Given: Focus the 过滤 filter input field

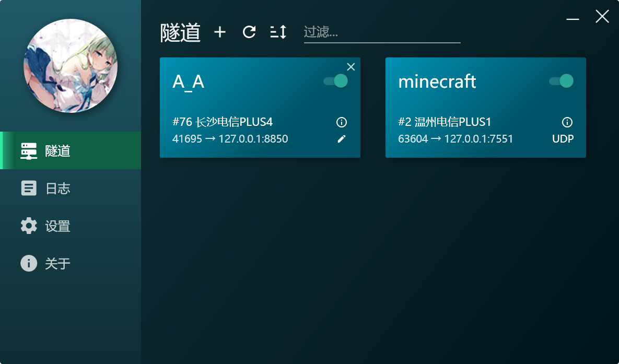Looking at the screenshot, I should tap(382, 32).
